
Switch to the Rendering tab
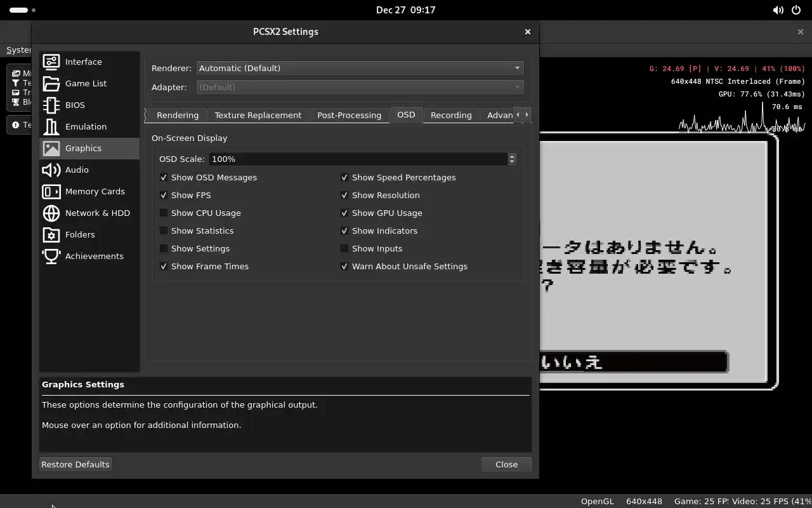178,115
